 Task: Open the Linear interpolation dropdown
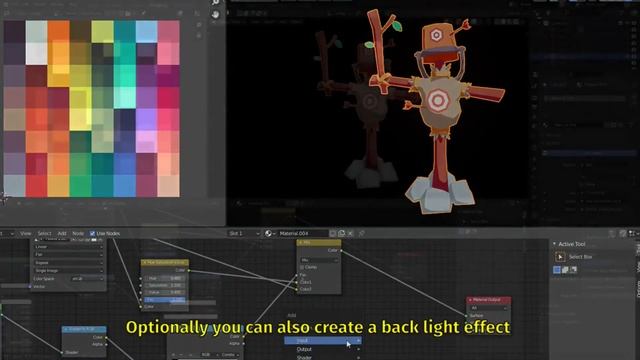click(x=68, y=247)
